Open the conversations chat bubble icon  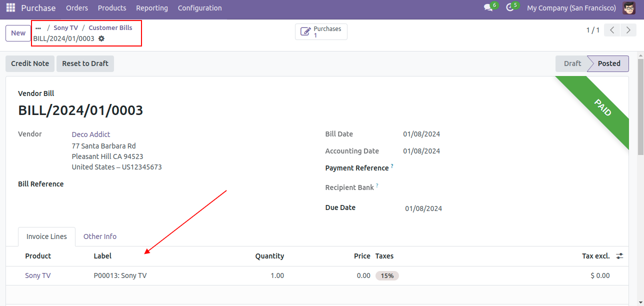(488, 8)
